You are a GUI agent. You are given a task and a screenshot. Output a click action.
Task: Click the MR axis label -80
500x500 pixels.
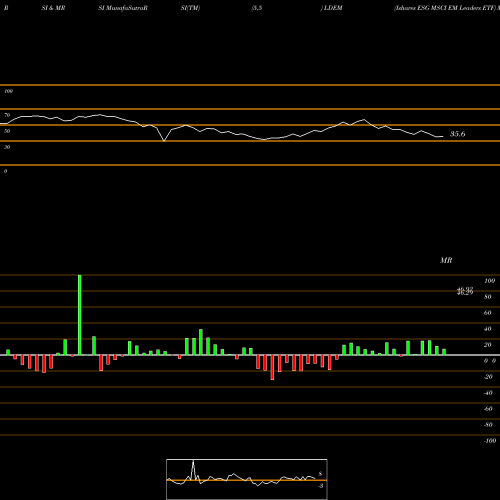tap(488, 425)
